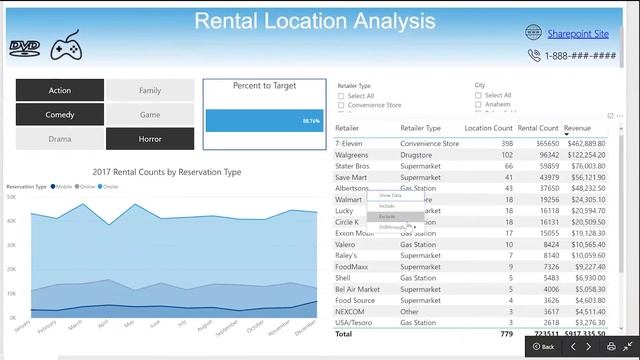
Task: Select the Valero retailer cell
Action: point(345,244)
